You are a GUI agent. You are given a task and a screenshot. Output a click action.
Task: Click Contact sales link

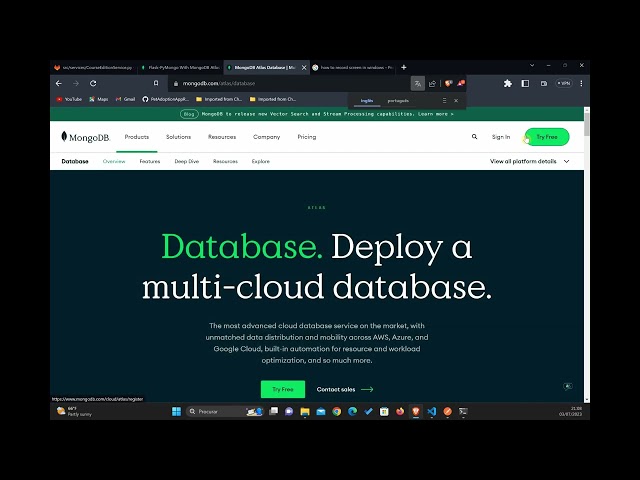tap(345, 389)
